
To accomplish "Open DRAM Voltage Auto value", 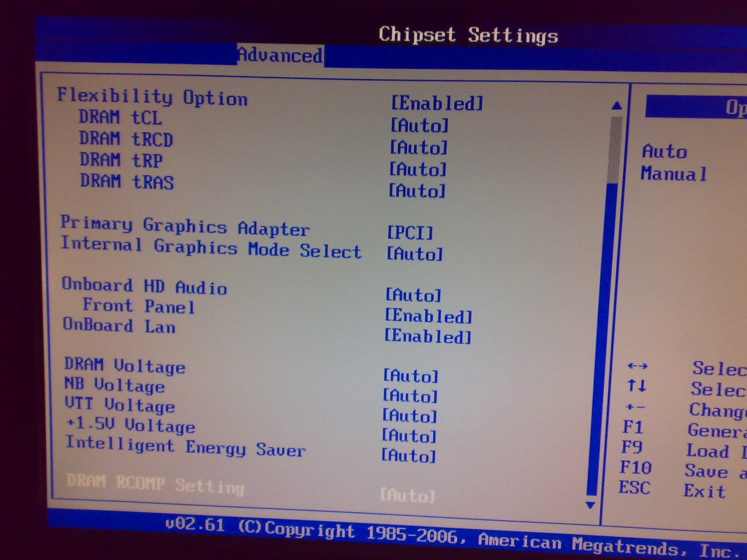I will point(410,376).
